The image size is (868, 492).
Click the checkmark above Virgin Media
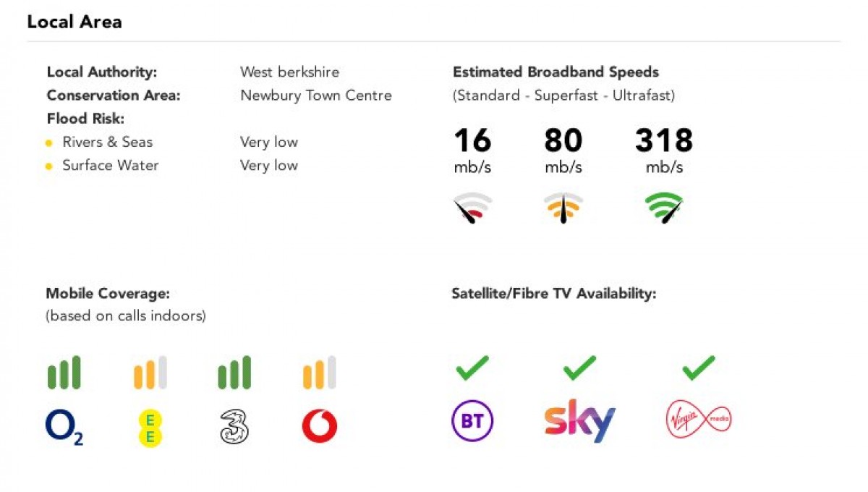pyautogui.click(x=698, y=368)
